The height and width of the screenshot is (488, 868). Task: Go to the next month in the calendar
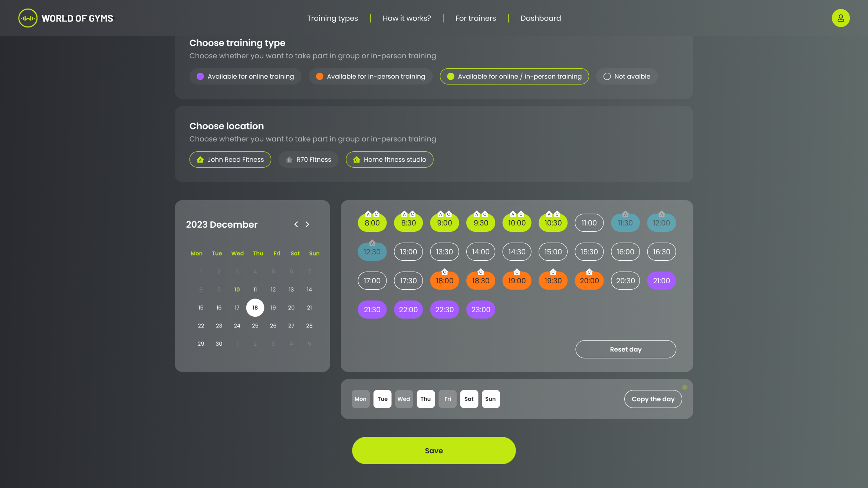307,224
